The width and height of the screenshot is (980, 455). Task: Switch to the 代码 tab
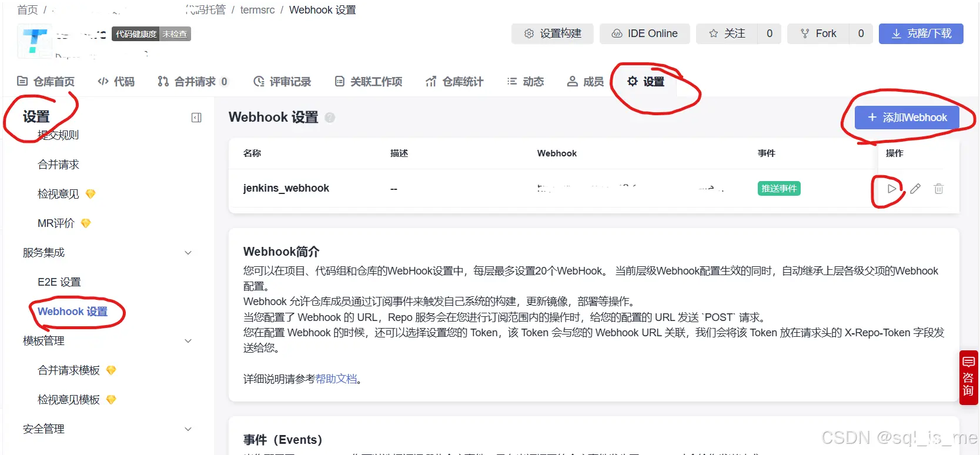116,82
